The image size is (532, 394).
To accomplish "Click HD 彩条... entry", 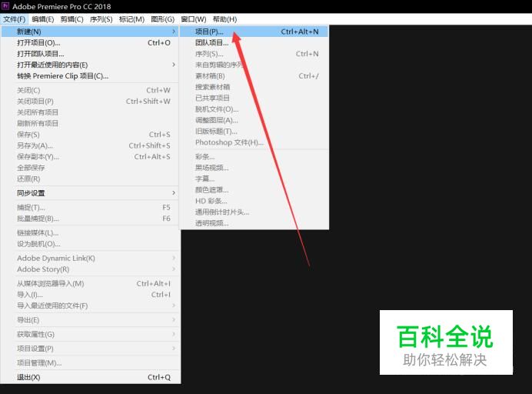I will pyautogui.click(x=254, y=201).
